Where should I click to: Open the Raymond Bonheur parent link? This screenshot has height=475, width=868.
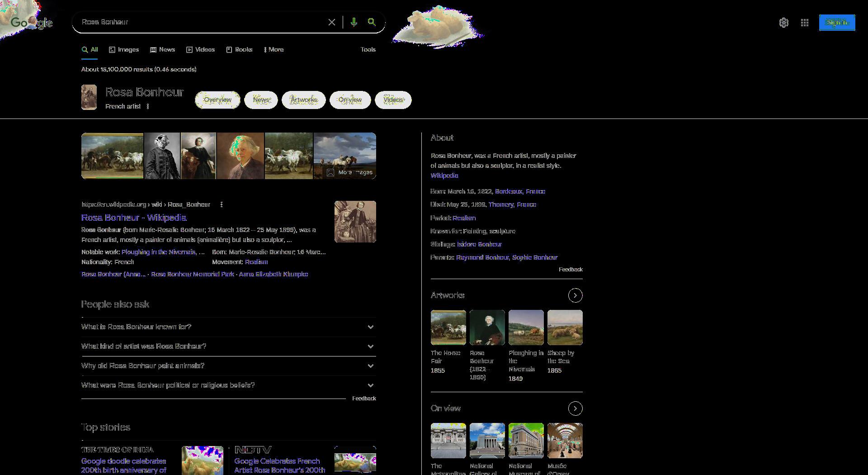click(x=482, y=257)
